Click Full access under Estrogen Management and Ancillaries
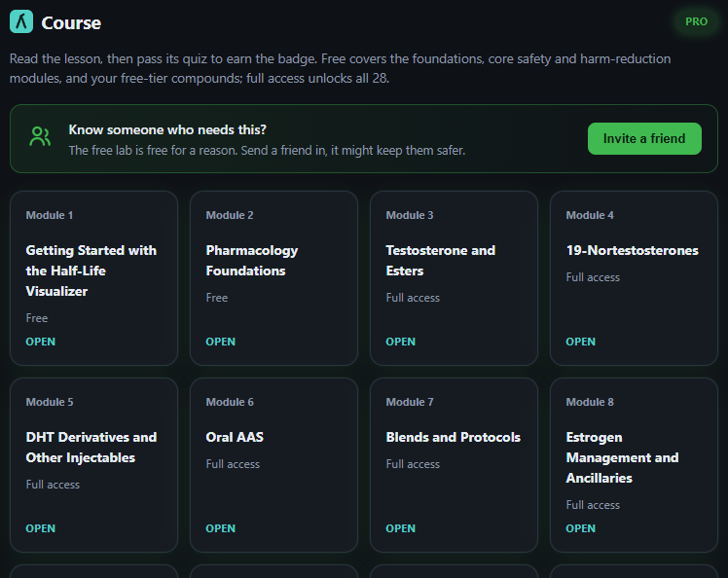 (593, 505)
